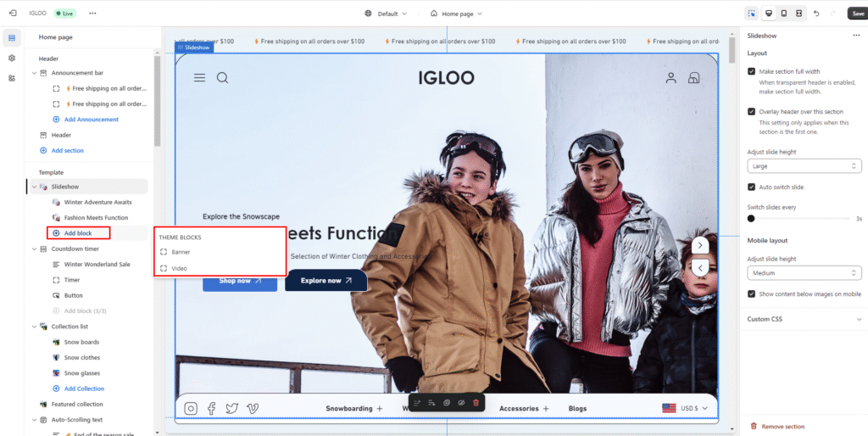Uncheck Make section full width
Image resolution: width=868 pixels, height=436 pixels.
[752, 72]
